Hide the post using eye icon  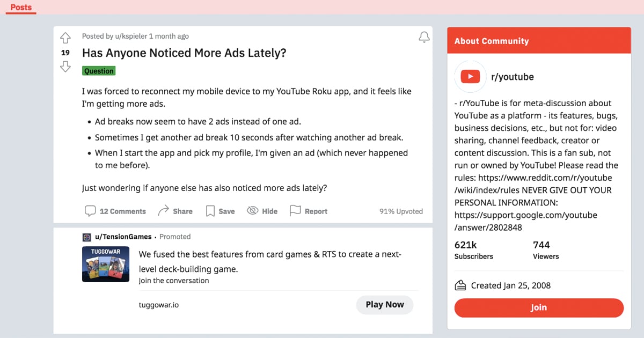click(252, 211)
